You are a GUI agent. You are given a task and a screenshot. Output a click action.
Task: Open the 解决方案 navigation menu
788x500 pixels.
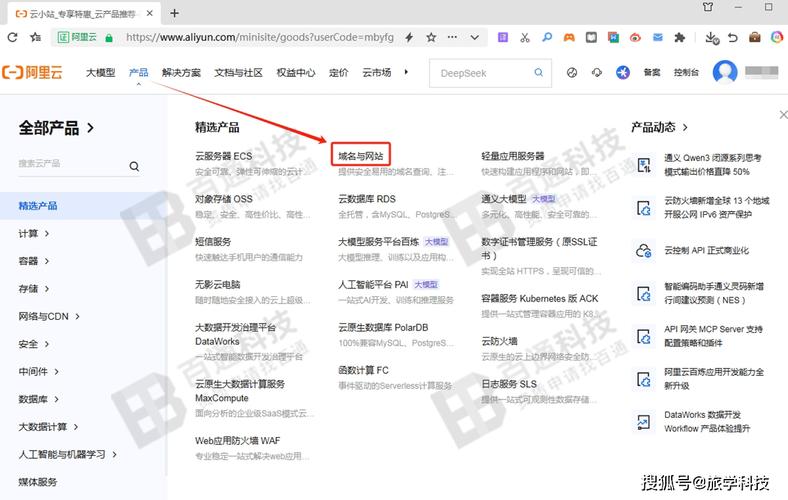click(181, 73)
